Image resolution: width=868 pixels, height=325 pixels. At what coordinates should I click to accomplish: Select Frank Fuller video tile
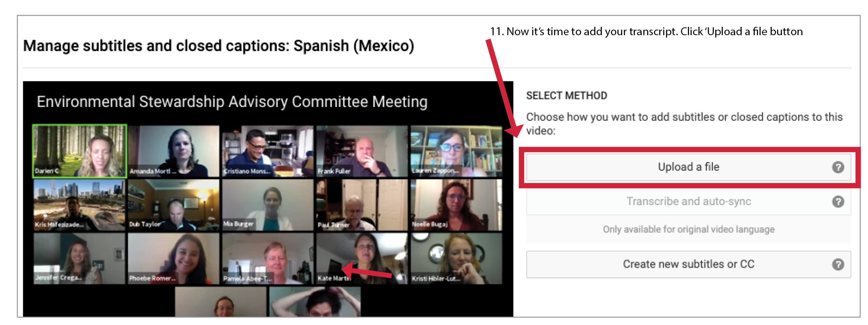pos(362,151)
